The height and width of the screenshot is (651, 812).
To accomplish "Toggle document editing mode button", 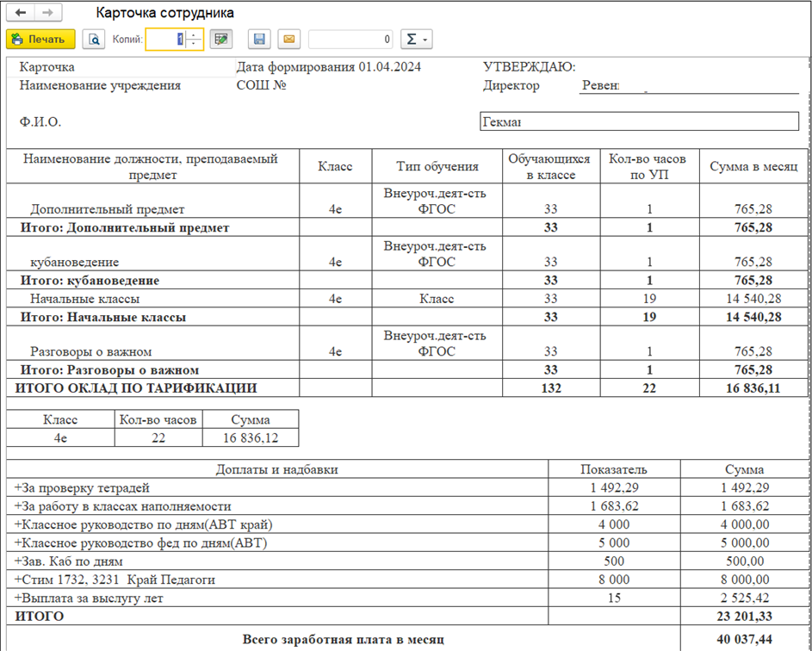I will 221,40.
